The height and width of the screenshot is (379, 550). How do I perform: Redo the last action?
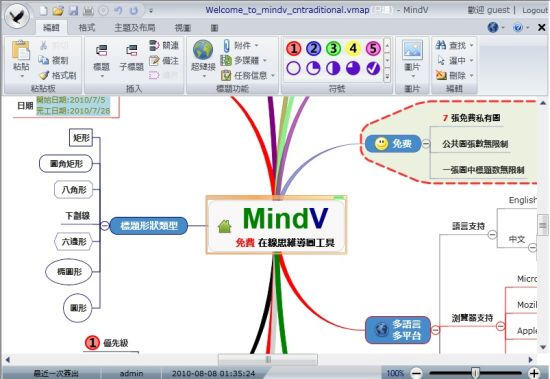(x=134, y=11)
